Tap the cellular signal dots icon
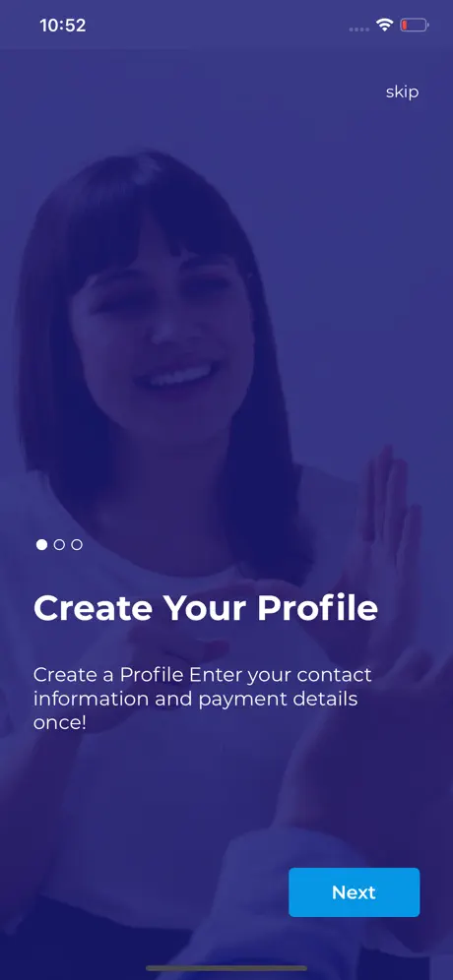This screenshot has width=453, height=980. pyautogui.click(x=358, y=29)
